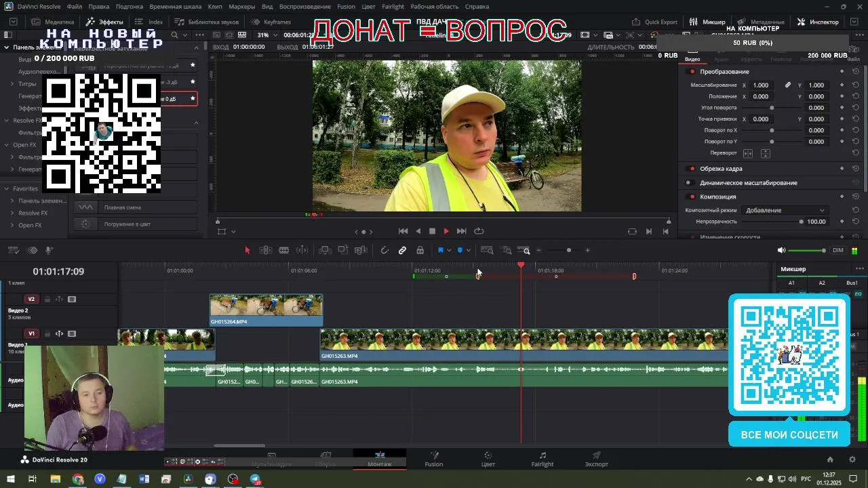Select the GH015264.MP4 clip on V2
Viewport: 868px width, 488px height.
[267, 310]
